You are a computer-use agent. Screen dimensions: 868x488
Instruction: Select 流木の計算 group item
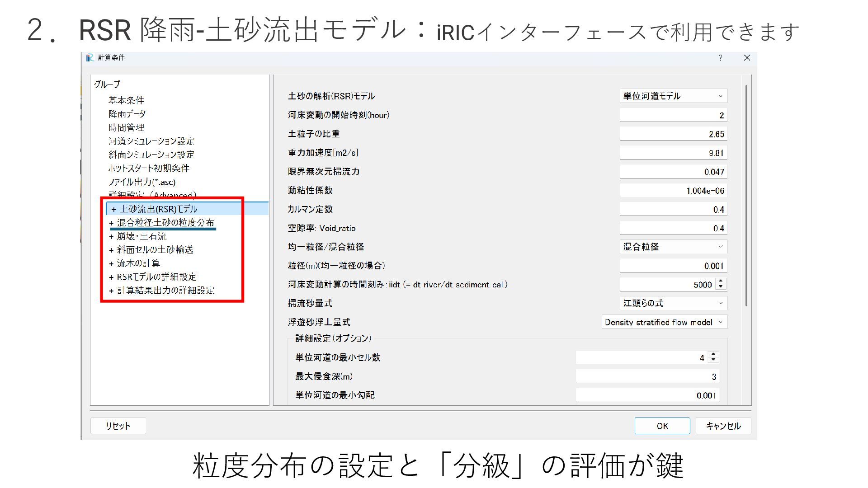click(138, 263)
